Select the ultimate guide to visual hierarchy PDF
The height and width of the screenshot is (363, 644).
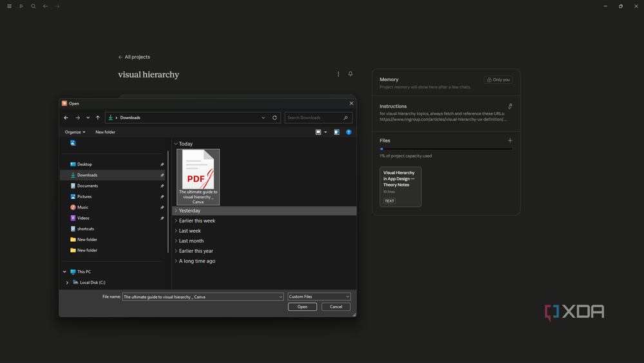[198, 177]
